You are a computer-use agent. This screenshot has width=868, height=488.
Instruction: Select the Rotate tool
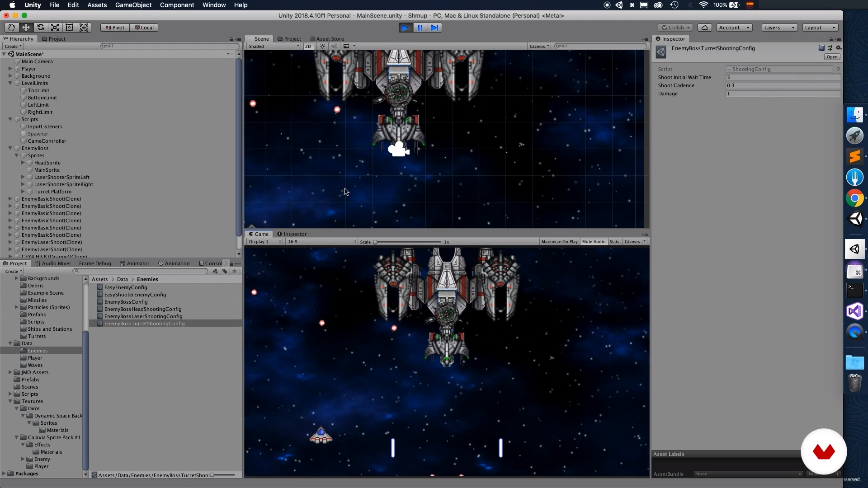40,28
